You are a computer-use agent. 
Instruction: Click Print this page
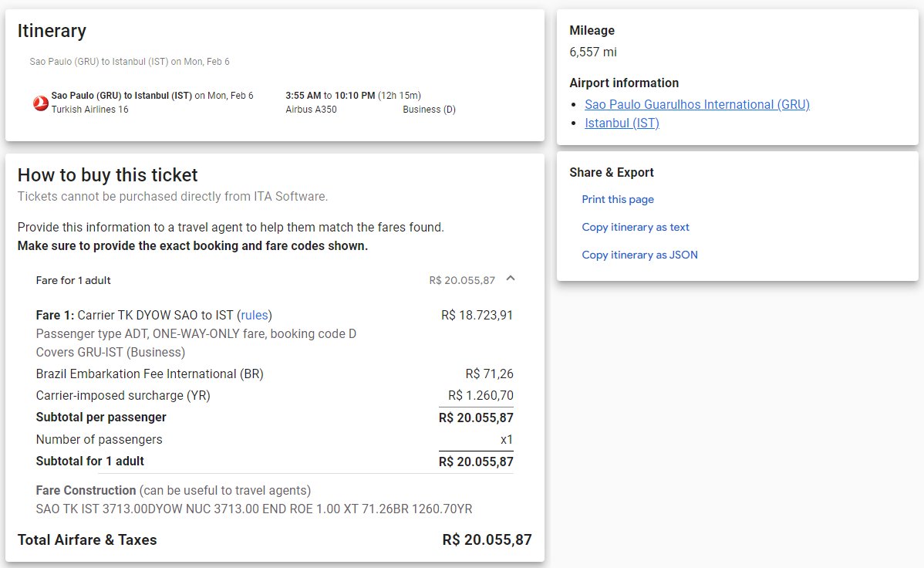(618, 199)
